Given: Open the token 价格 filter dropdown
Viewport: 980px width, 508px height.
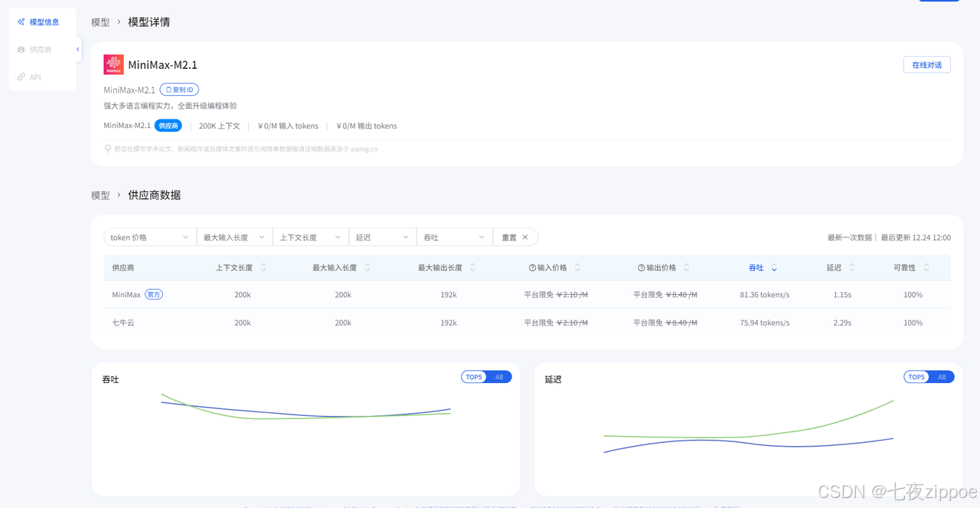Looking at the screenshot, I should [x=150, y=238].
